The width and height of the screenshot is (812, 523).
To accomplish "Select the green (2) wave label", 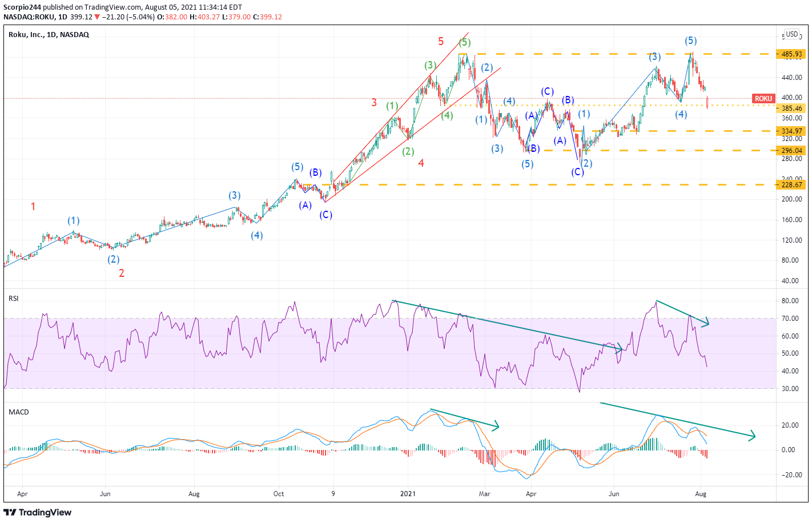I will (408, 151).
